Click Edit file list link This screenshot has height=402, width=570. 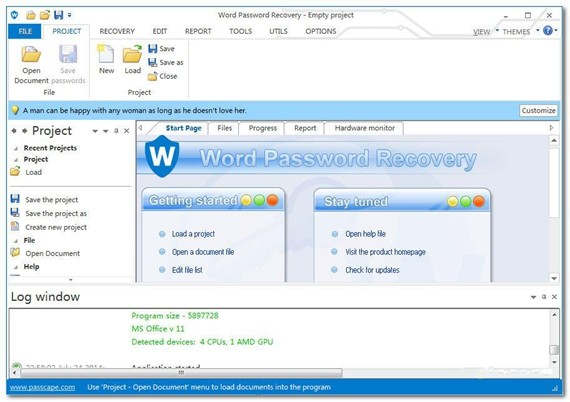pyautogui.click(x=187, y=270)
